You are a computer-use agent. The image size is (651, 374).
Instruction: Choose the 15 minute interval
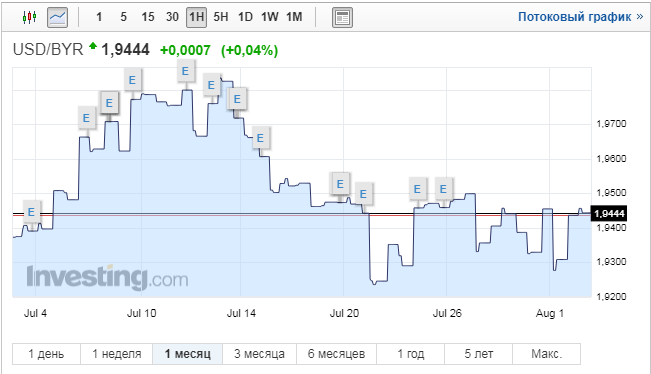[x=147, y=17]
